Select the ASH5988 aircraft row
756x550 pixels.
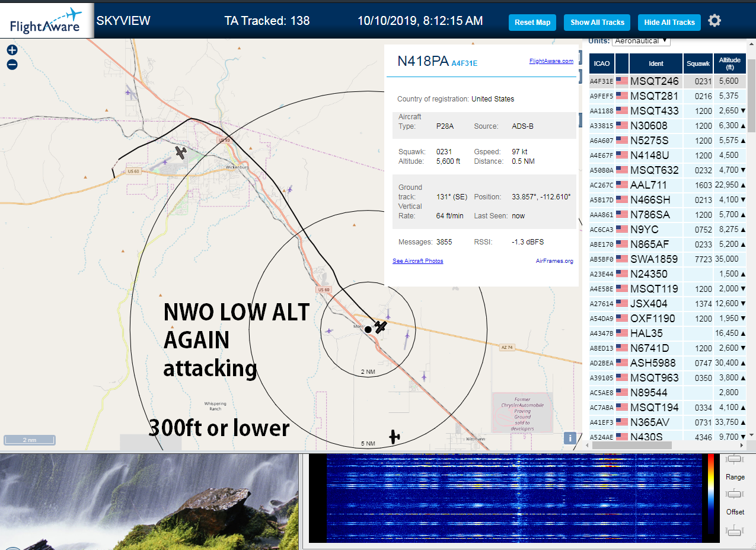click(668, 363)
